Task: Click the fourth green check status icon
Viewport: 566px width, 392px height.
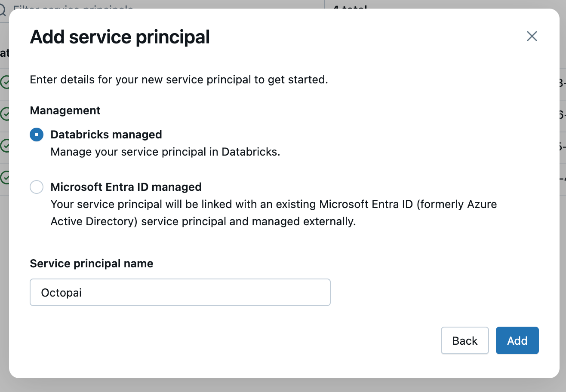Action: pos(5,177)
